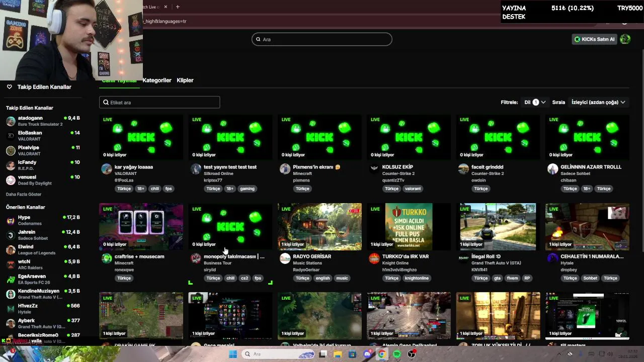Open EloBaskan channel in sidebar

coord(43,136)
